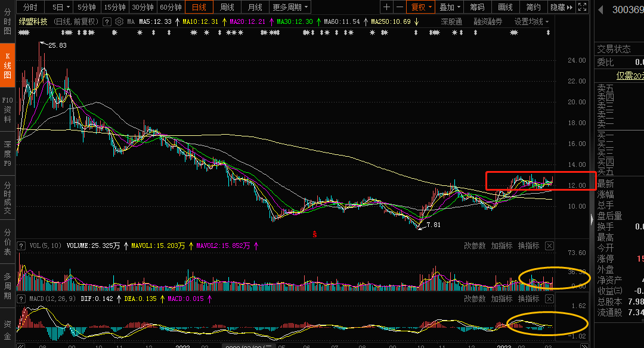Click the 融资融券 tag
Image resolution: width=644 pixels, height=348 pixels.
488,21
